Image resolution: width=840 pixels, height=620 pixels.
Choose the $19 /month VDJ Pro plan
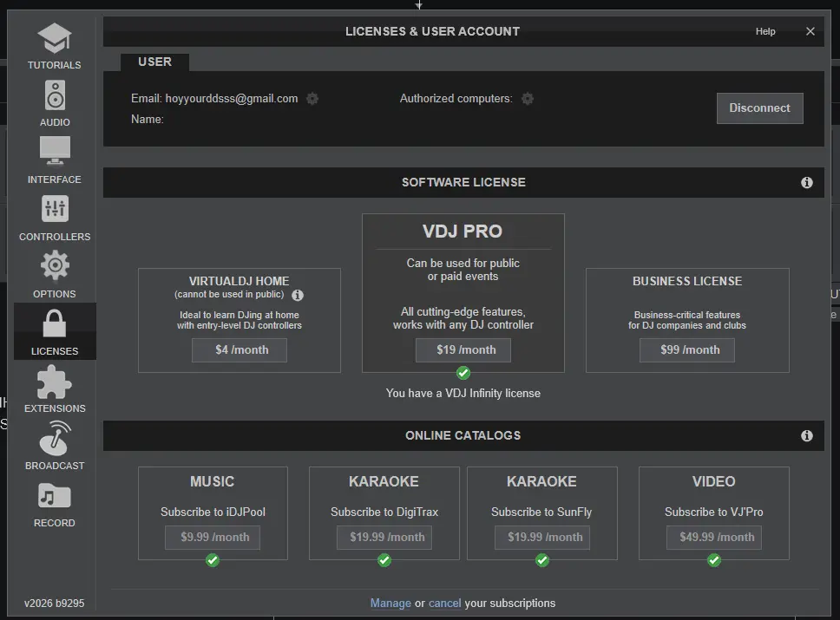[463, 350]
